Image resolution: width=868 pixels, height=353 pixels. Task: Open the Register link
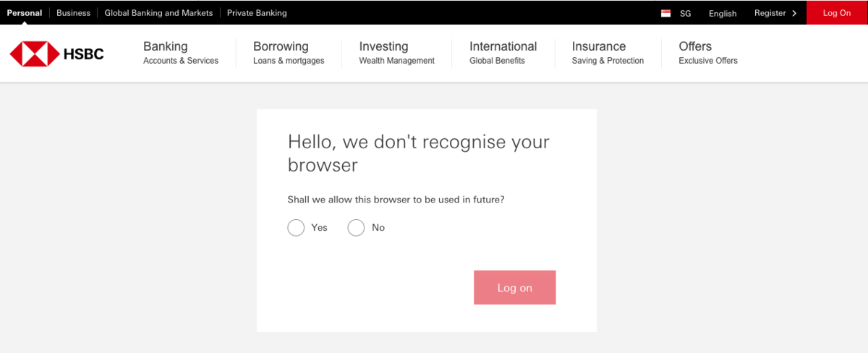point(770,13)
